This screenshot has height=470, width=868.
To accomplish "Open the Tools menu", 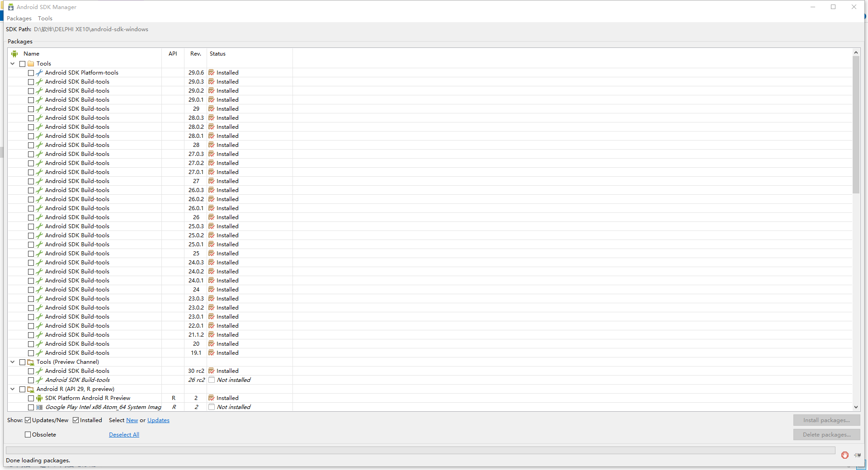I will (45, 19).
